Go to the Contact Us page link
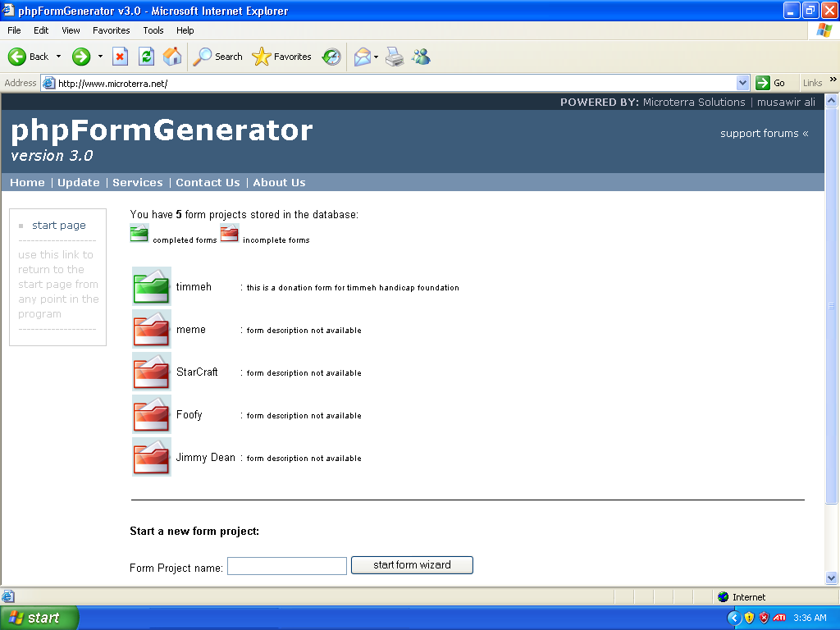The height and width of the screenshot is (630, 840). [208, 183]
